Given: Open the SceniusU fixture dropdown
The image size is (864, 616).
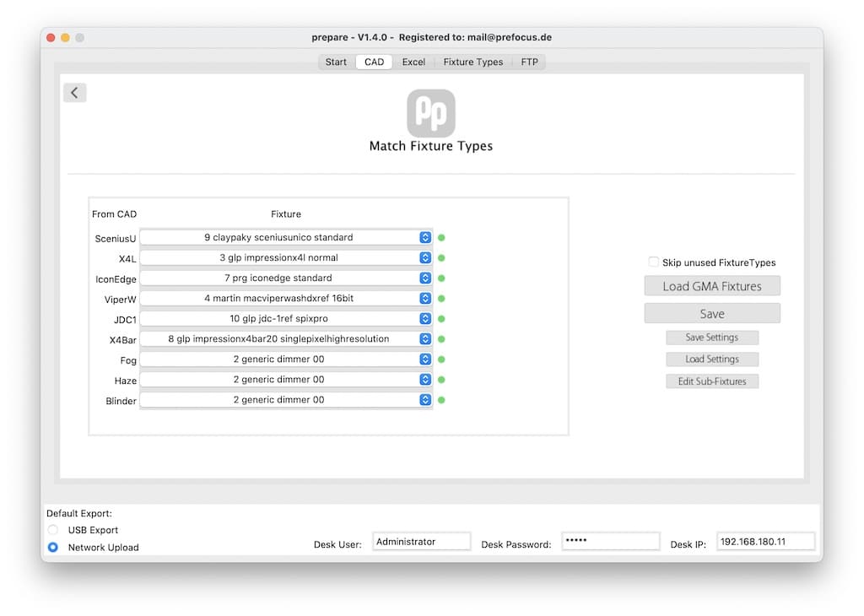Looking at the screenshot, I should click(286, 238).
